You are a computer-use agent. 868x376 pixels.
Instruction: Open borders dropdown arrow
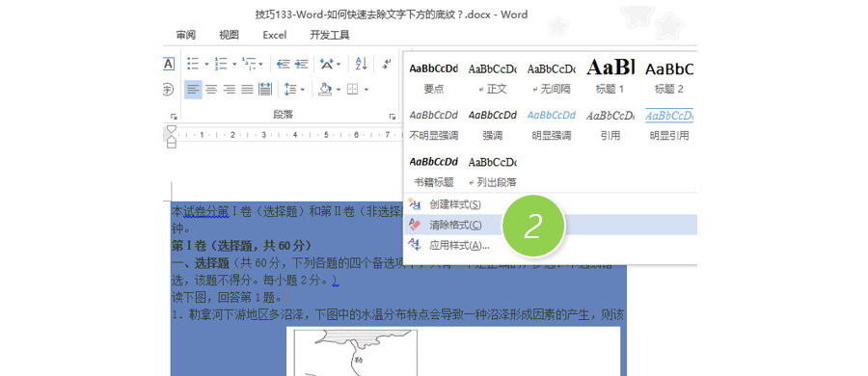click(366, 90)
